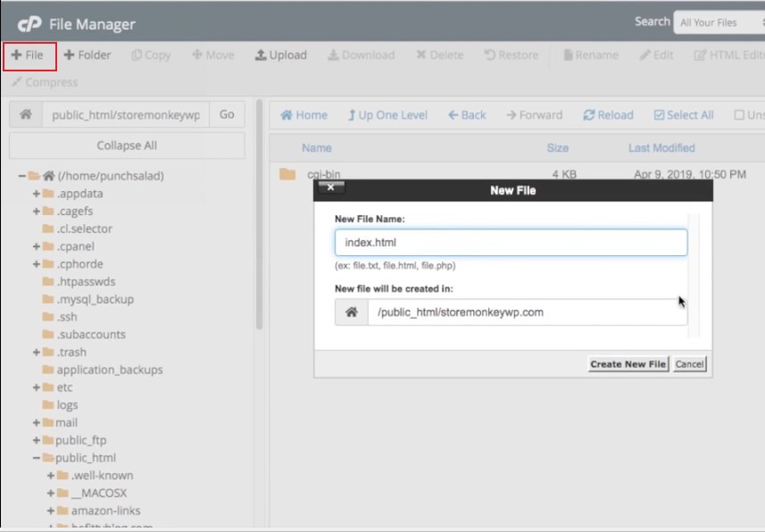The image size is (765, 532).
Task: Click Forward navigation link
Action: click(x=534, y=115)
